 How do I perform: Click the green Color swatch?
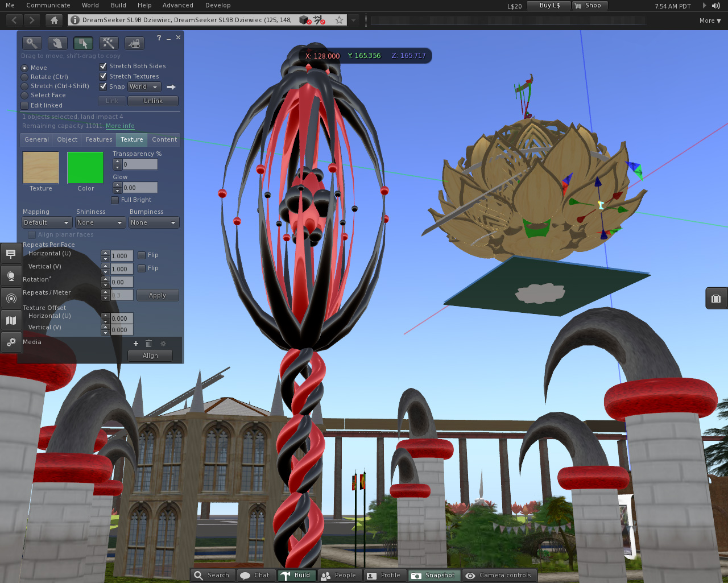coord(85,168)
